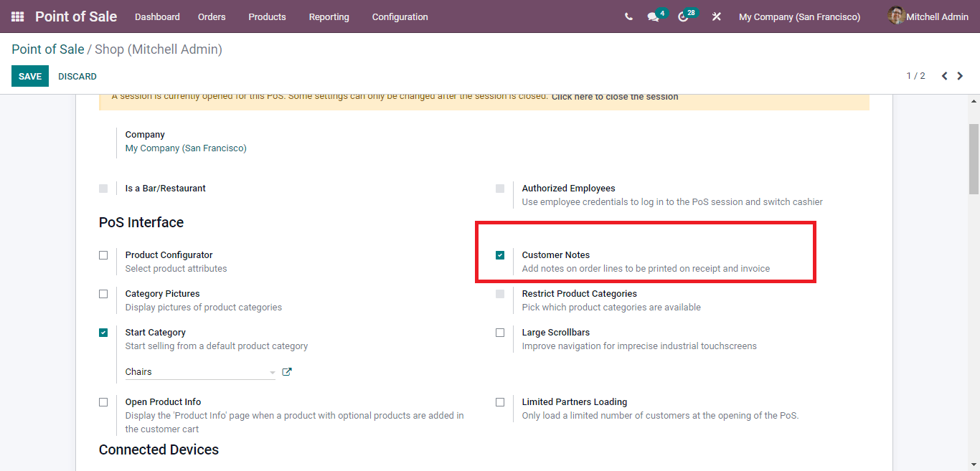
Task: Enable the Open Product Info checkbox
Action: click(x=103, y=402)
